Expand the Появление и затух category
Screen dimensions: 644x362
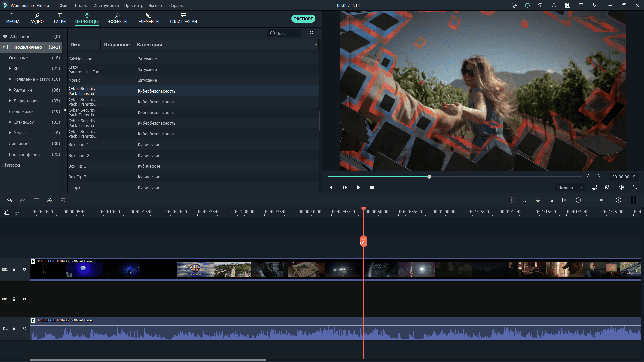tap(10, 79)
